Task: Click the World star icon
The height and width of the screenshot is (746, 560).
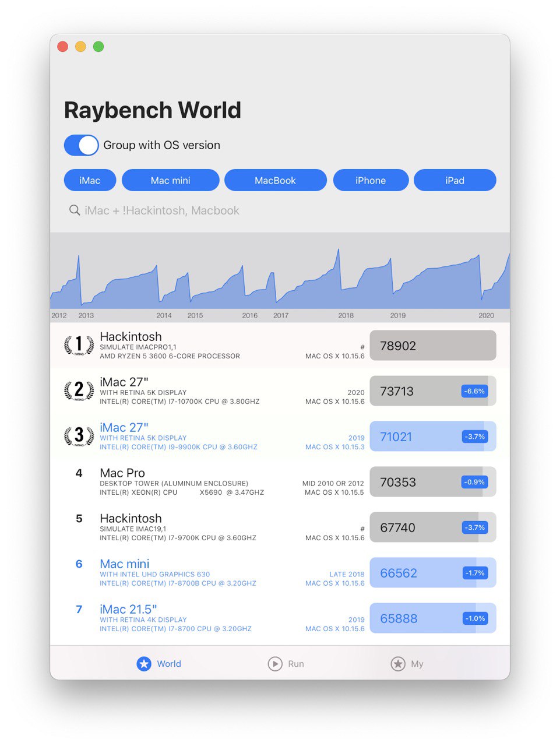Action: pos(144,664)
